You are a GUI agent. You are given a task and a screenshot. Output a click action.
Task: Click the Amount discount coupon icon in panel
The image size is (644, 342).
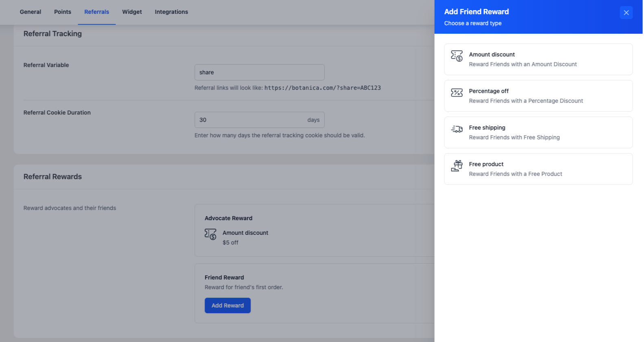point(457,56)
